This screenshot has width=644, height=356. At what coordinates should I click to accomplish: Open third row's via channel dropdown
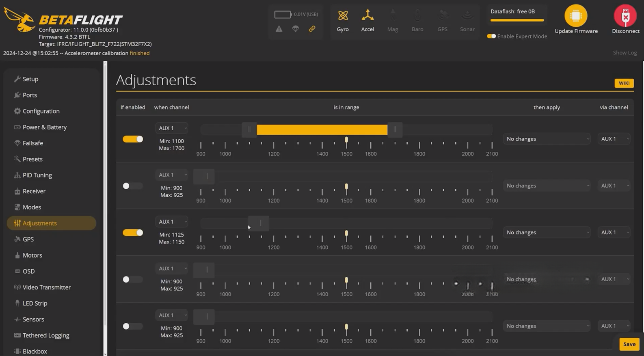pos(614,233)
